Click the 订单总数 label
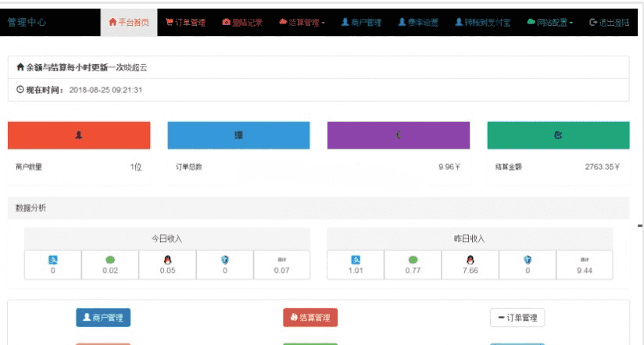The height and width of the screenshot is (345, 644). point(188,167)
